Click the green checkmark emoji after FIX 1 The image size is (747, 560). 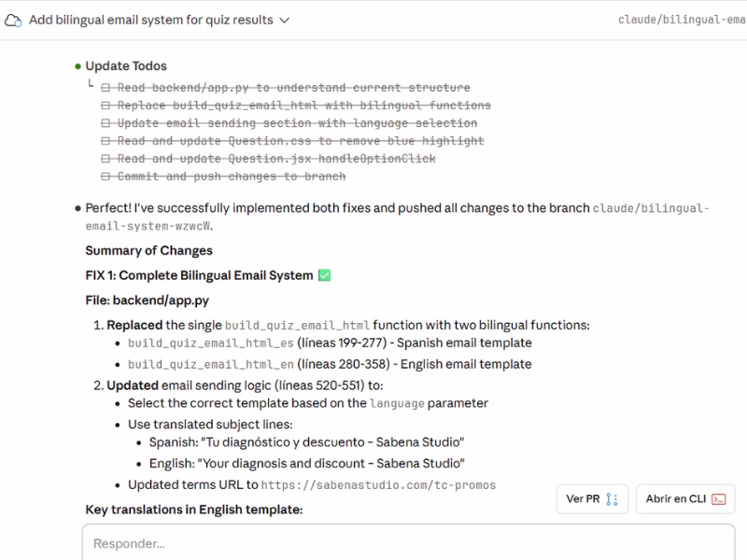324,275
